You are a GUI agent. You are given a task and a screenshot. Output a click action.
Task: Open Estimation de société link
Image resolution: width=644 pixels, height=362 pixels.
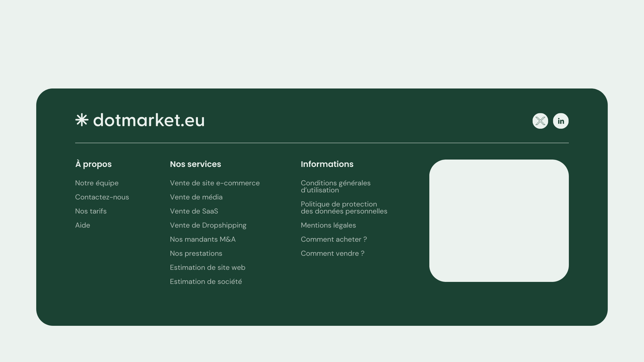[206, 282]
